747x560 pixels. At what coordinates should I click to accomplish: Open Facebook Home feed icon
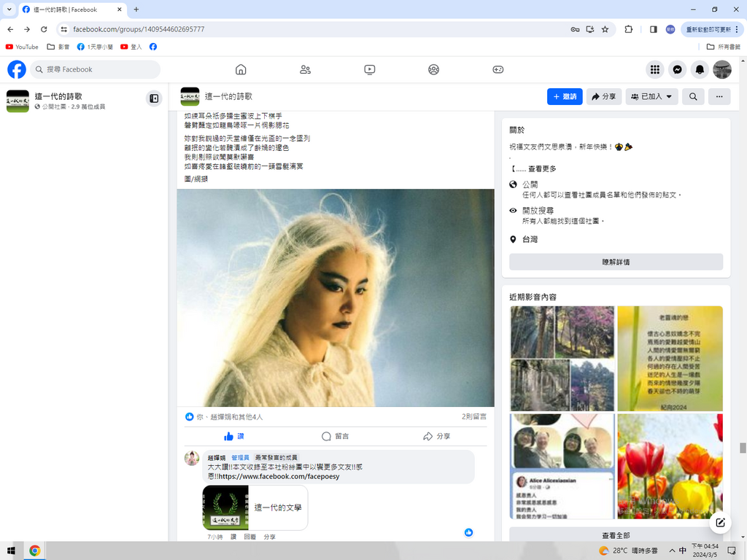pyautogui.click(x=241, y=69)
